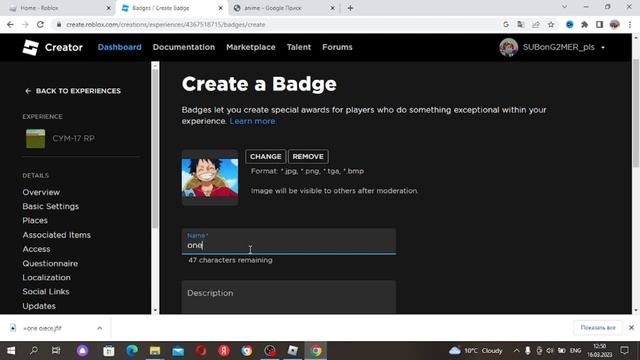Click the blue extension icon in the toolbar
This screenshot has height=360, width=640.
(x=570, y=24)
